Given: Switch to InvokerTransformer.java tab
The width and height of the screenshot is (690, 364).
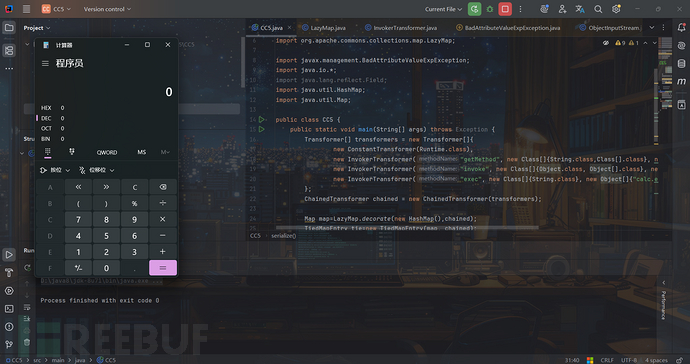Looking at the screenshot, I should pos(401,28).
